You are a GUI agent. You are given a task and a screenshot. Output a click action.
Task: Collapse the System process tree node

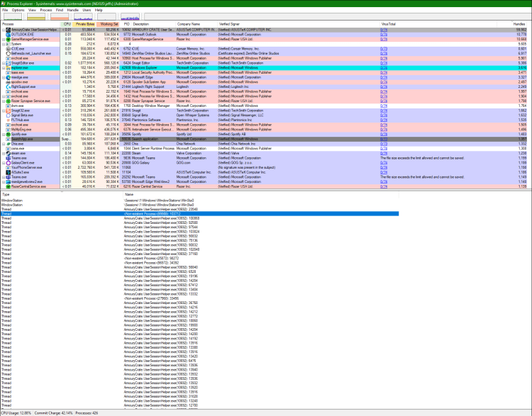click(x=4, y=44)
